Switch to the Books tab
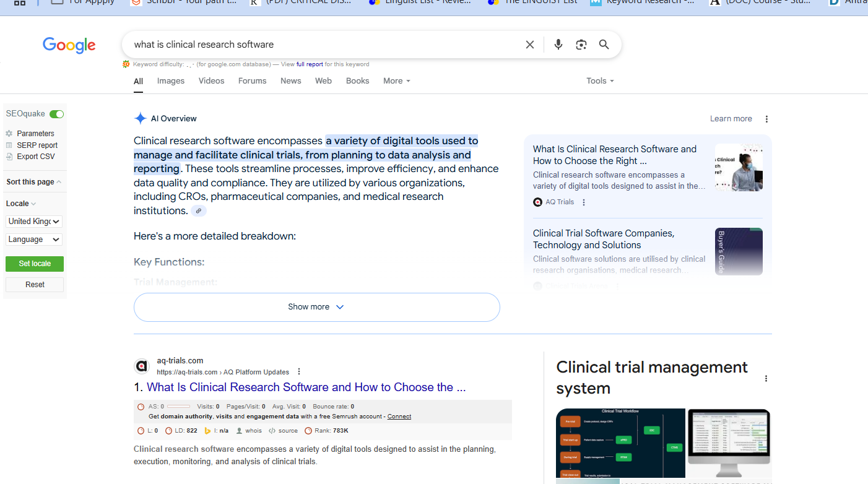Image resolution: width=868 pixels, height=484 pixels. 358,81
